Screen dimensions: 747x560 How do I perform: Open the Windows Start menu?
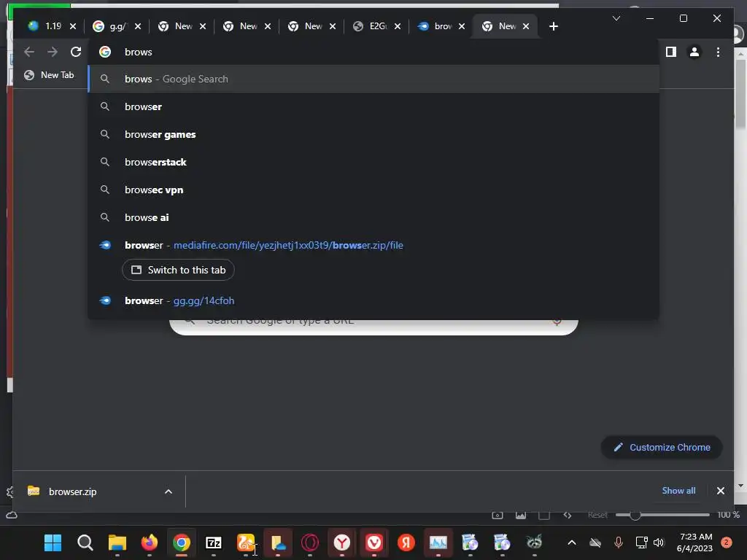tap(53, 542)
